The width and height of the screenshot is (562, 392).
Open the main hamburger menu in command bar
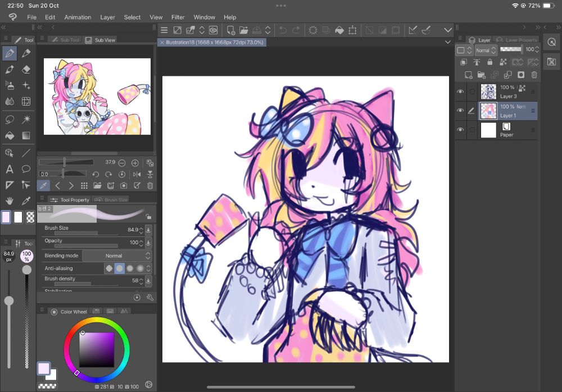pos(164,30)
